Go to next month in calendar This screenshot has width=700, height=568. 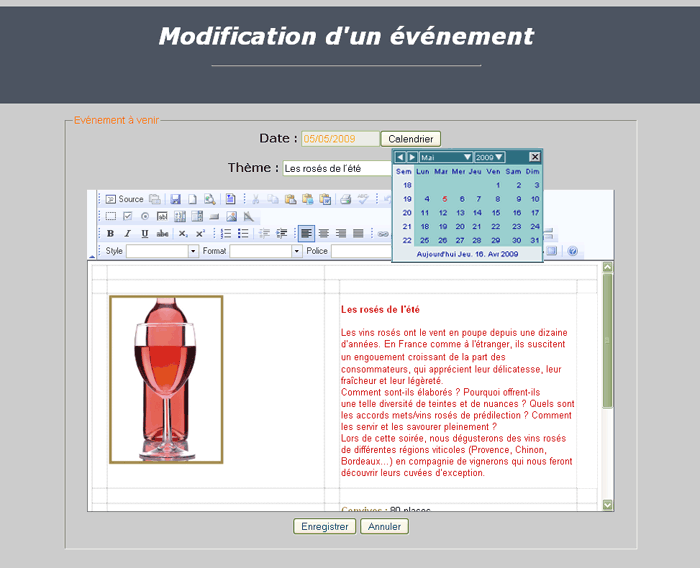tap(412, 157)
